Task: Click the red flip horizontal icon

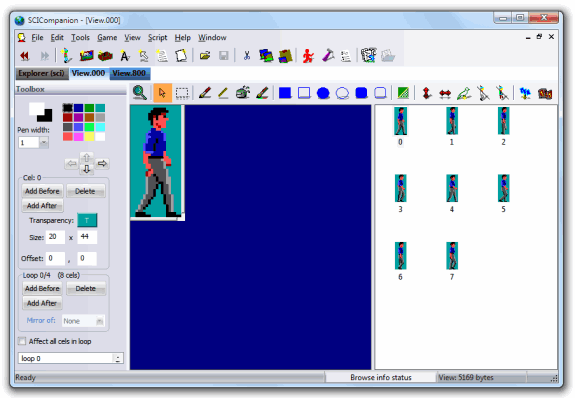Action: click(x=445, y=94)
